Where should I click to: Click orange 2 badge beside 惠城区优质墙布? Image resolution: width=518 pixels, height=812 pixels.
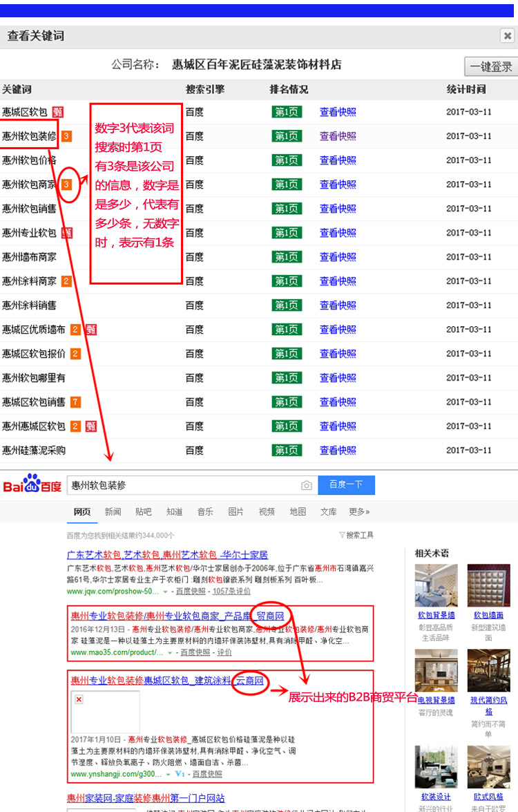point(75,330)
